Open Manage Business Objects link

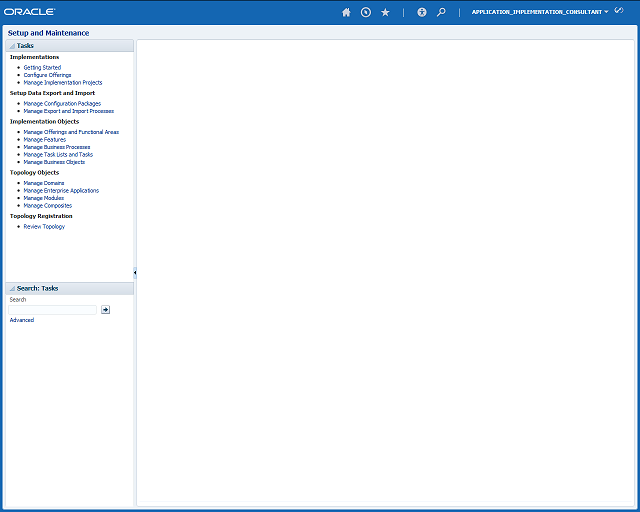(x=54, y=162)
